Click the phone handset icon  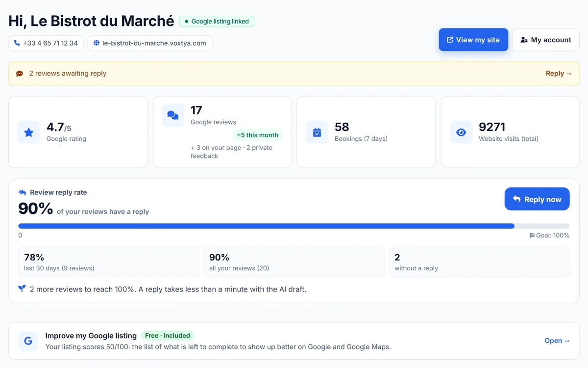pyautogui.click(x=17, y=43)
